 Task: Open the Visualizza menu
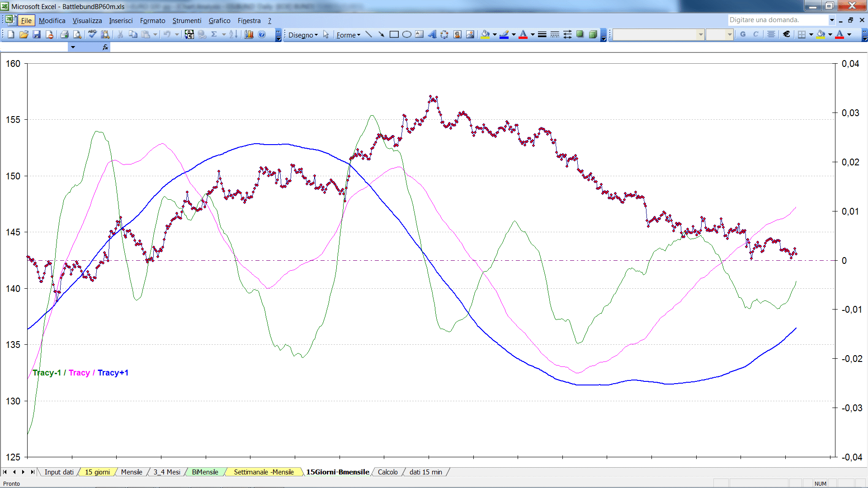(x=87, y=20)
